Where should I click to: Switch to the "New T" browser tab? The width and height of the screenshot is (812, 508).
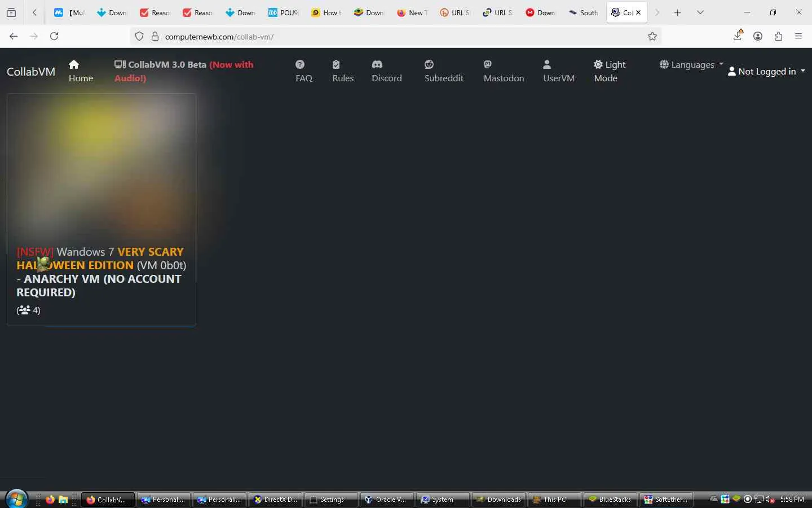412,12
